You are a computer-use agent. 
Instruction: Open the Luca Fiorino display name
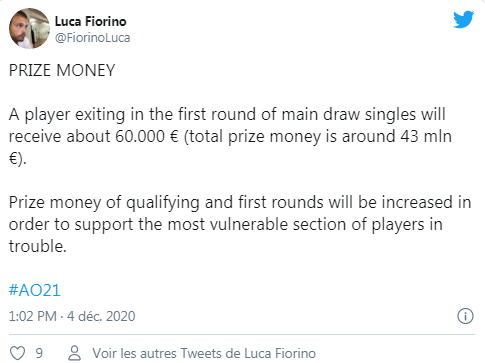[91, 21]
